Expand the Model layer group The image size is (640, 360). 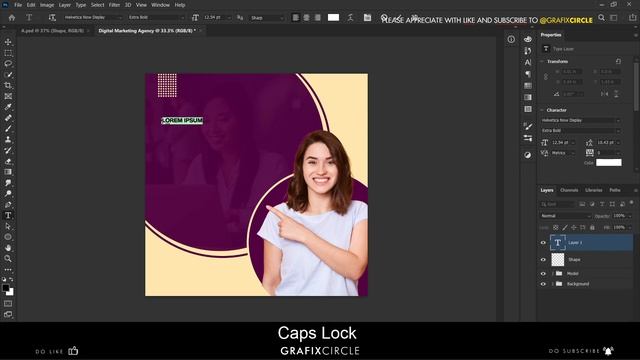[553, 273]
